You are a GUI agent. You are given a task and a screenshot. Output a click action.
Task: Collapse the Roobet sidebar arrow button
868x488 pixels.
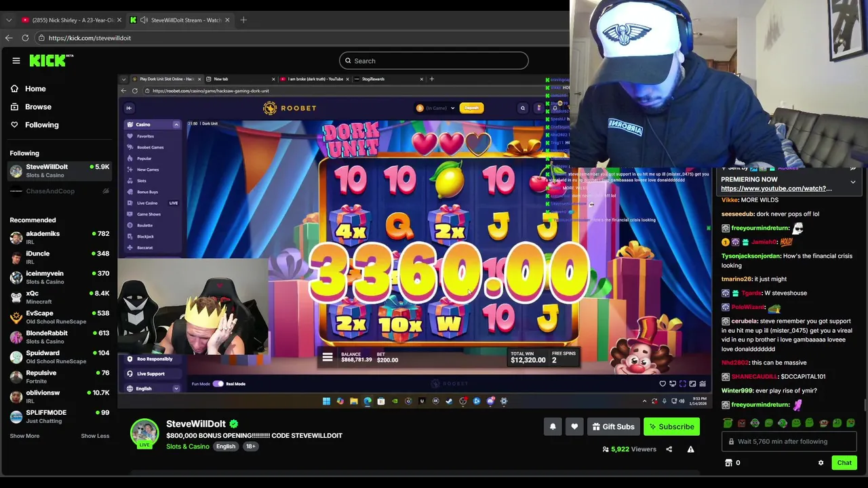(129, 108)
